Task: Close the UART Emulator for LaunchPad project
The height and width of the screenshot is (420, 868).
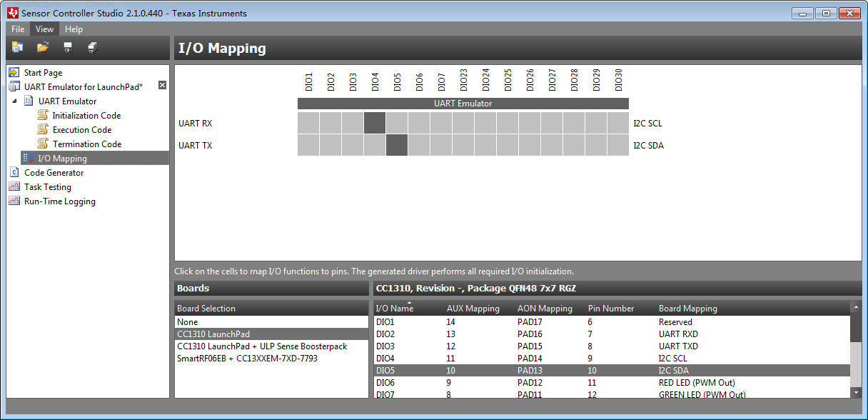Action: tap(162, 86)
